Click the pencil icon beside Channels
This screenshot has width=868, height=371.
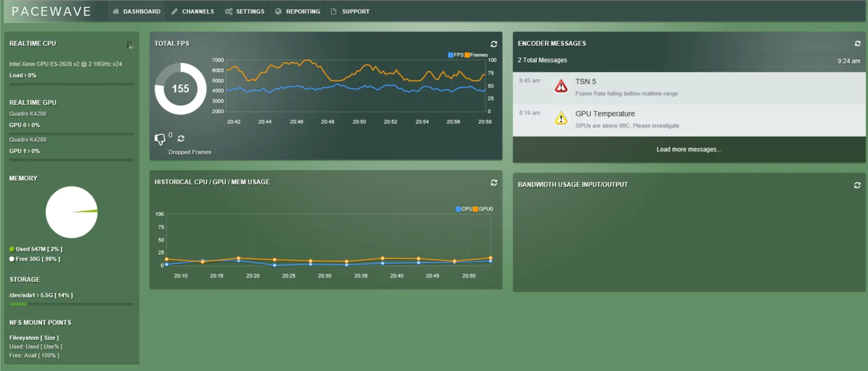(174, 11)
